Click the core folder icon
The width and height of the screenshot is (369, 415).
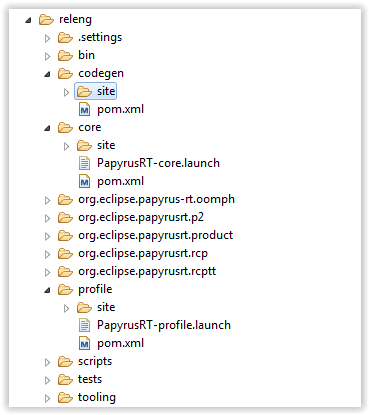65,128
